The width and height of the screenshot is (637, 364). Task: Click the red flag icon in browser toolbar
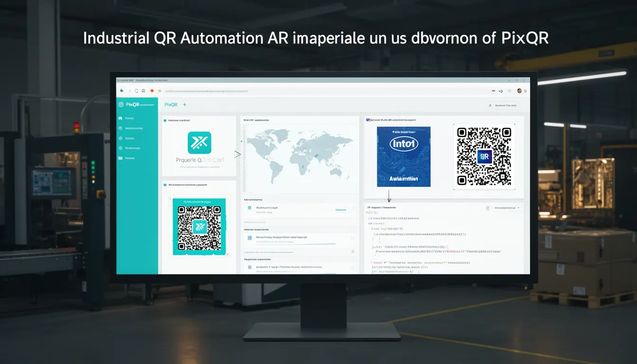coord(493,91)
